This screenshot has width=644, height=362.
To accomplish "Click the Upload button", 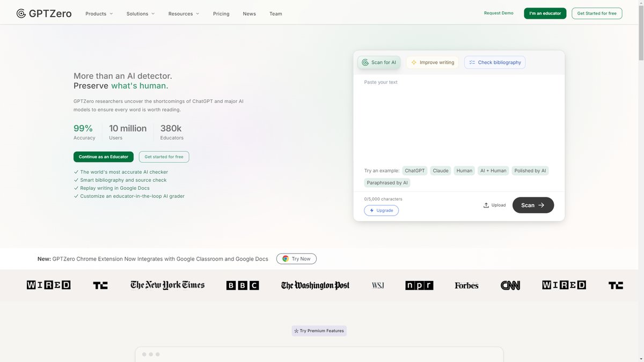I will [x=494, y=205].
